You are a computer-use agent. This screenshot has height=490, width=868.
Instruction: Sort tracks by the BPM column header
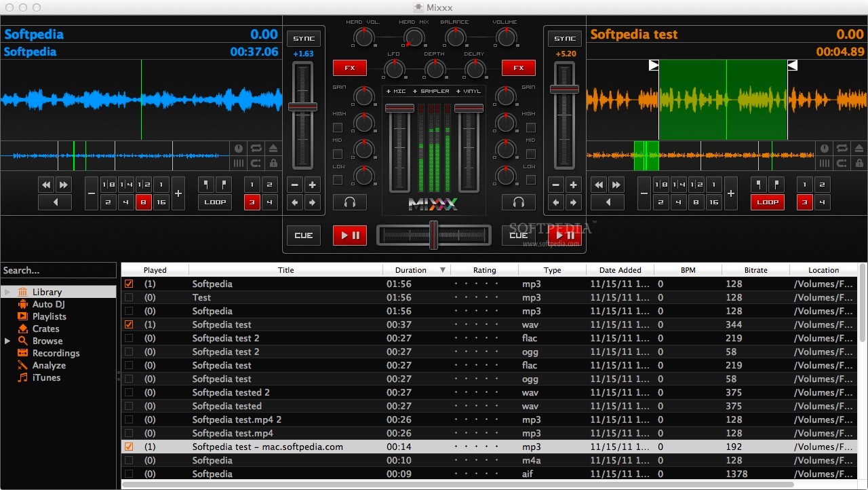pos(688,270)
